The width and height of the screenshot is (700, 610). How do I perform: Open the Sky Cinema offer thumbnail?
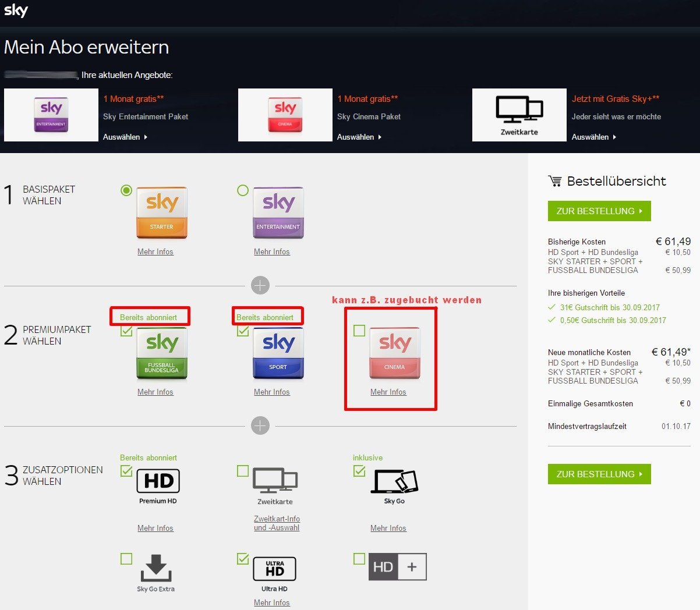pos(285,115)
